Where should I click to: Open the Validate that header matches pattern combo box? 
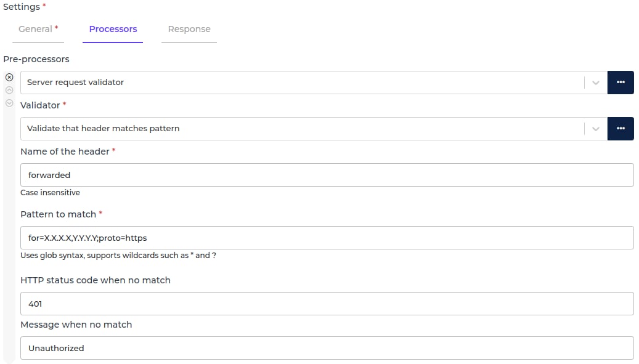click(314, 129)
